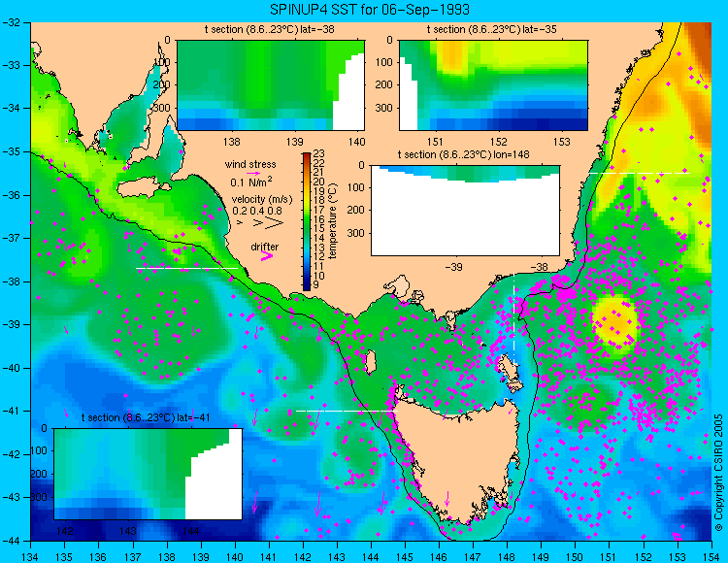Select the 't section lat=-38' inset title

pos(269,30)
